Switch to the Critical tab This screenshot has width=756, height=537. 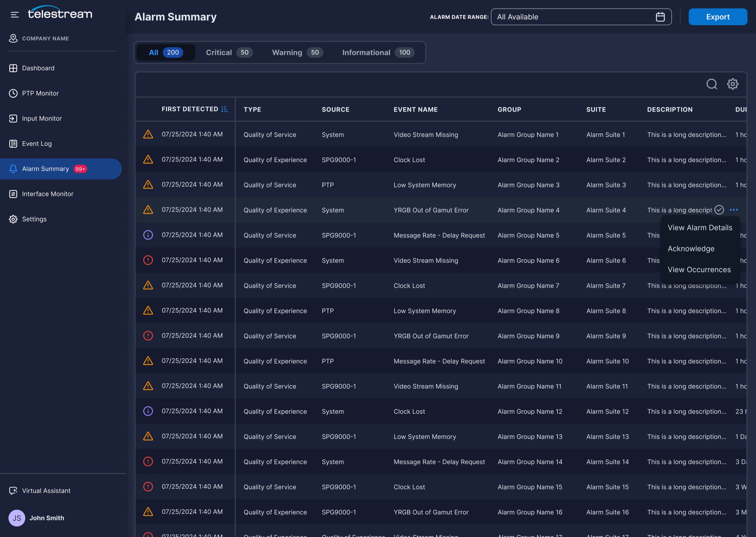pos(229,53)
